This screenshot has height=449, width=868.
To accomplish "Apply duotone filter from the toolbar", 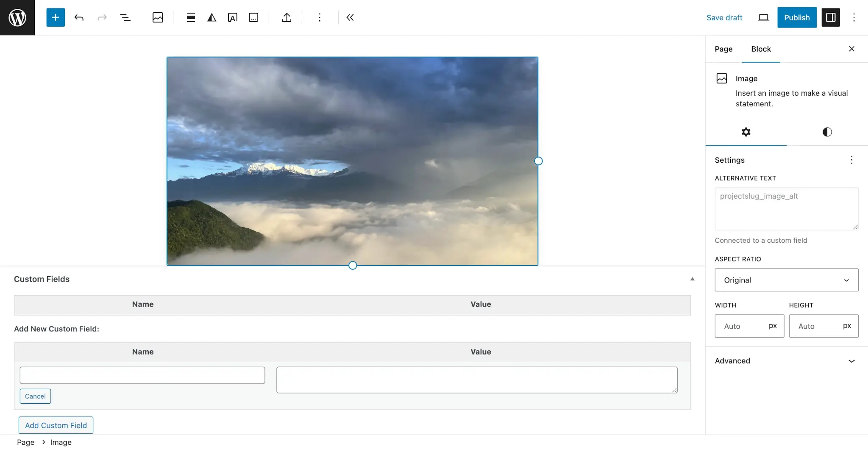I will 211,17.
